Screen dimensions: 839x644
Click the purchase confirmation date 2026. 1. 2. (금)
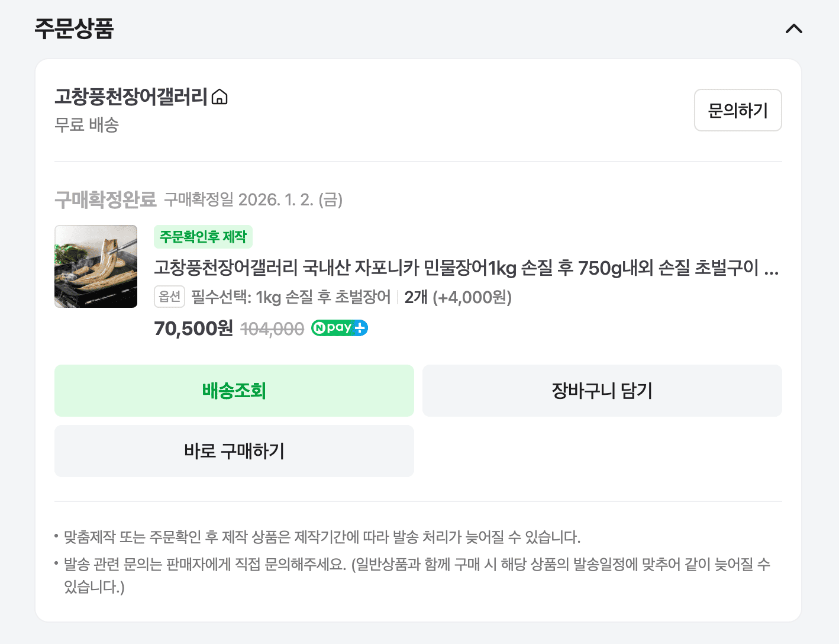(292, 201)
